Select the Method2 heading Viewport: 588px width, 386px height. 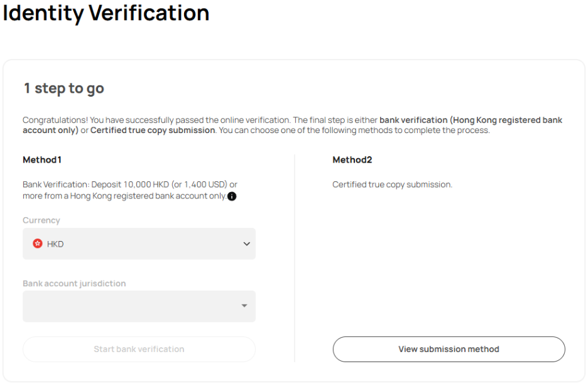[x=352, y=160]
